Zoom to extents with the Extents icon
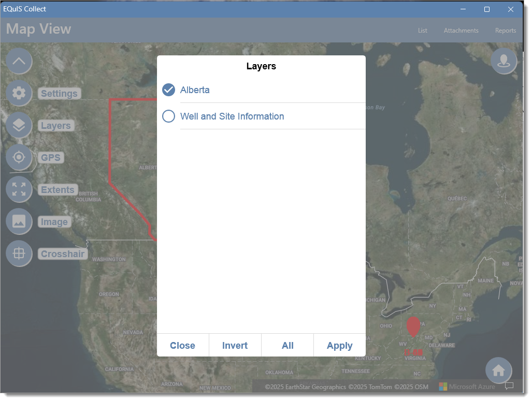Image resolution: width=532 pixels, height=401 pixels. (x=19, y=189)
